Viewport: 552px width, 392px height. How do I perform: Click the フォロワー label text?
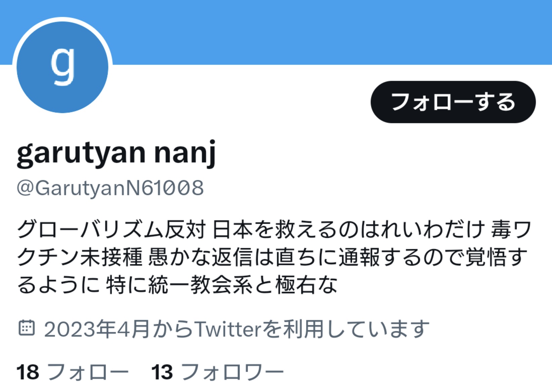tap(232, 372)
